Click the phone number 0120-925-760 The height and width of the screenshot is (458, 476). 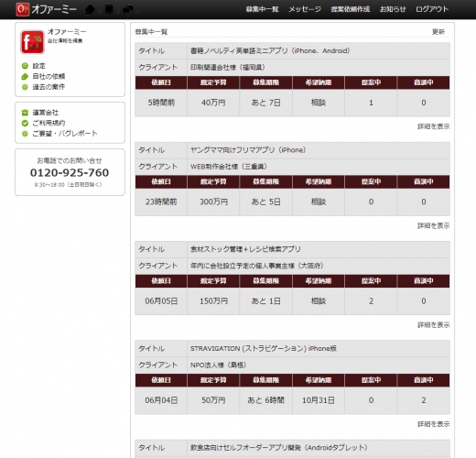70,173
